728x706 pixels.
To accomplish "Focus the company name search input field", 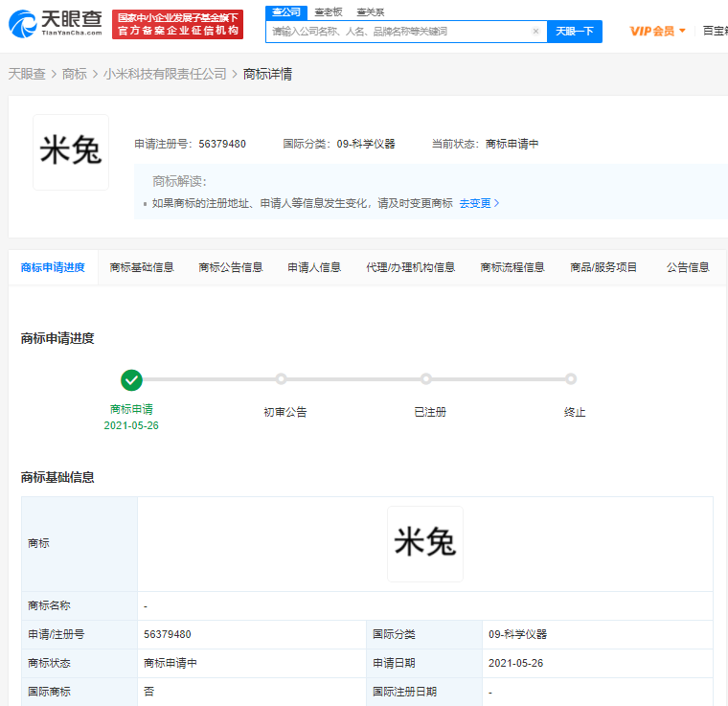I will point(398,32).
